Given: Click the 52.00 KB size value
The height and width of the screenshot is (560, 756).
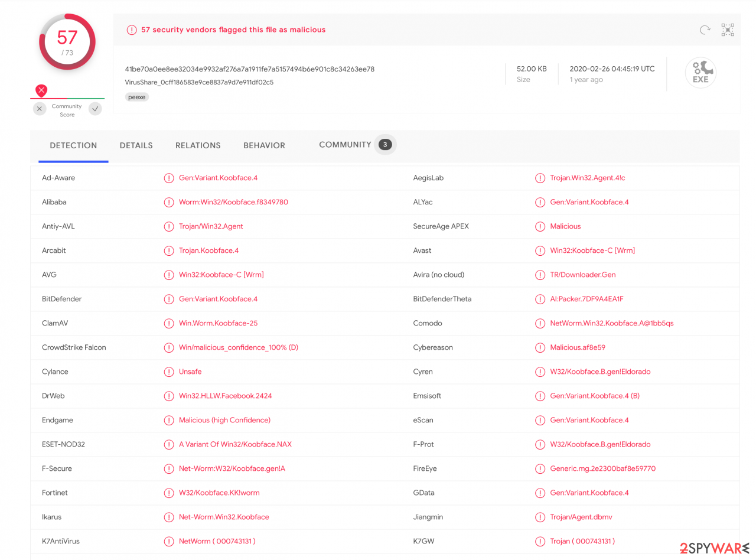Looking at the screenshot, I should (532, 69).
